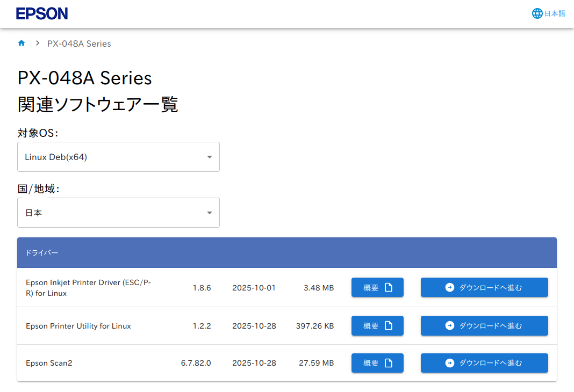Click PX-048A Series breadcrumb
The width and height of the screenshot is (574, 392).
pyautogui.click(x=79, y=43)
